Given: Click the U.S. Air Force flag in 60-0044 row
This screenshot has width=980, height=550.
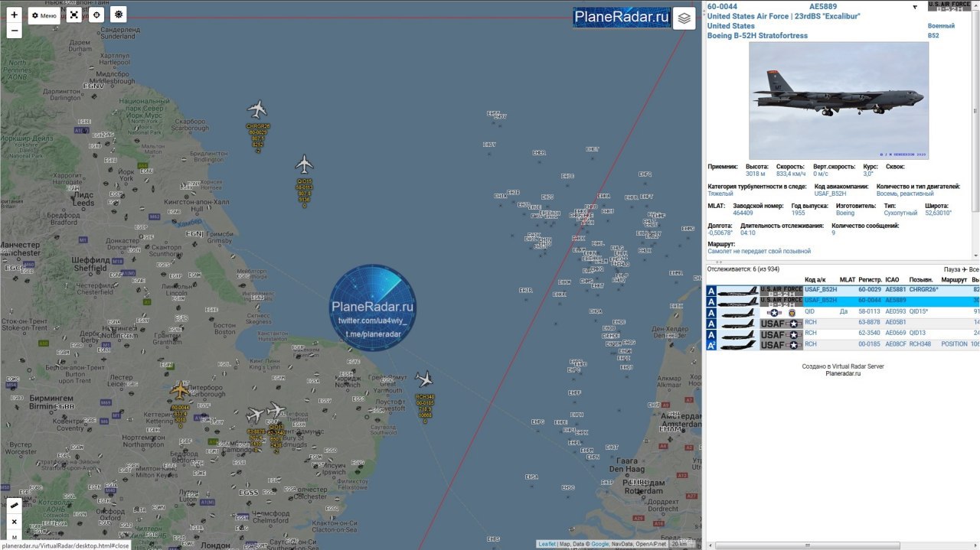Looking at the screenshot, I should 781,301.
